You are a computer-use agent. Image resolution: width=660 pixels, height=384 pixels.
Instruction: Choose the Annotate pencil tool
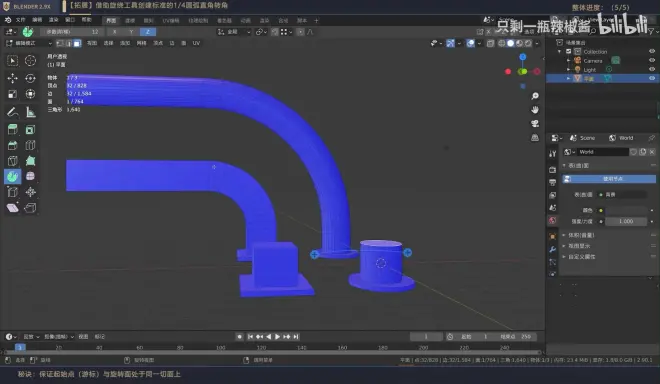(x=12, y=112)
